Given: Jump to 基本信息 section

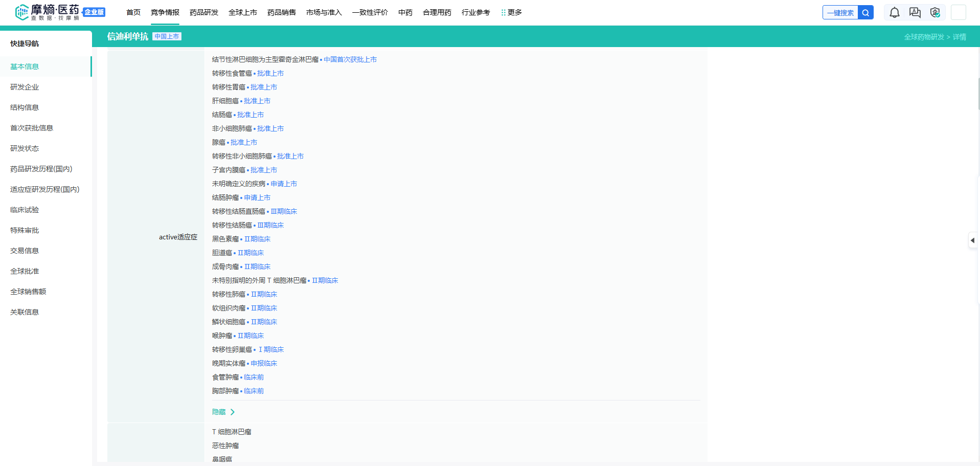Looking at the screenshot, I should (25, 66).
